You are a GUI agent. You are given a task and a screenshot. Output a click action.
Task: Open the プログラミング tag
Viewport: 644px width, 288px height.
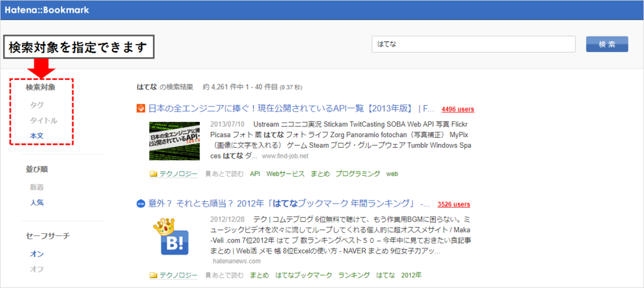tap(358, 174)
